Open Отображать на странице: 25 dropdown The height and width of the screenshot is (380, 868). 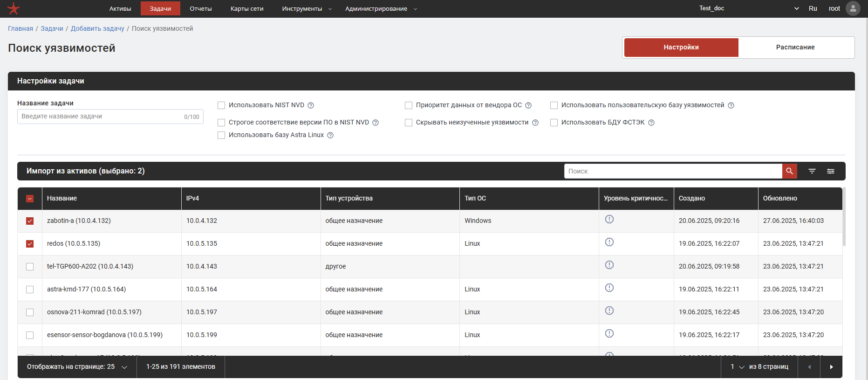point(77,367)
